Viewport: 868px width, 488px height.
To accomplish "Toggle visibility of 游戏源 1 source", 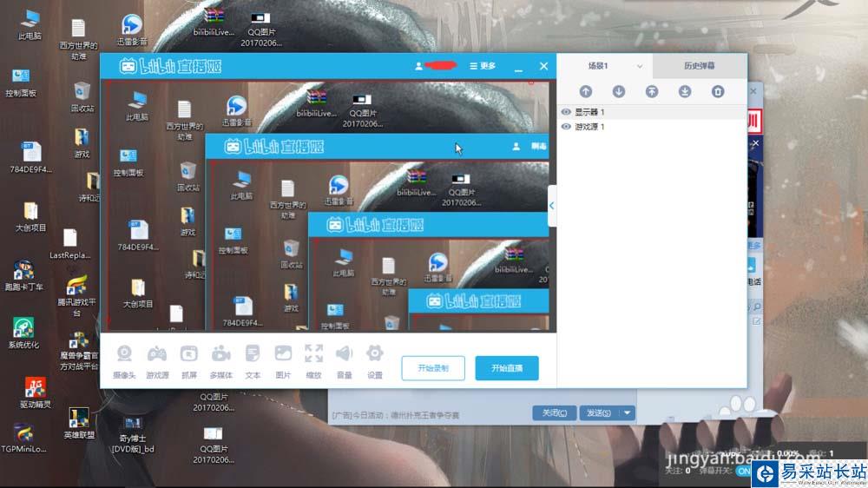I will click(566, 127).
